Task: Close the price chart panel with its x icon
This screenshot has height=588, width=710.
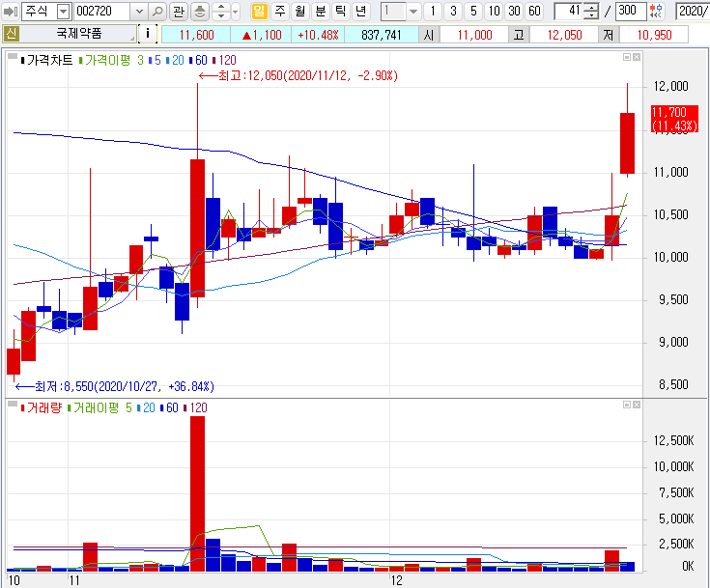Action: click(637, 57)
